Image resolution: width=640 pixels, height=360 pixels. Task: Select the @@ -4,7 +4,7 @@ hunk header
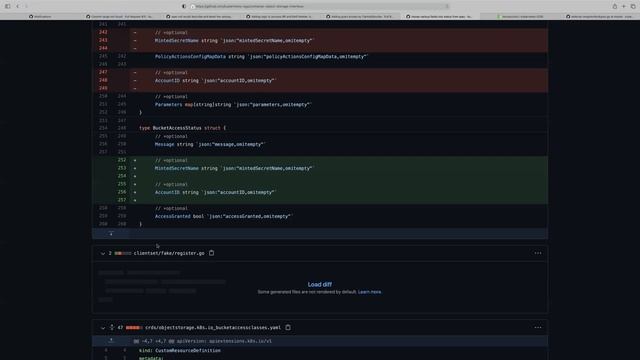coord(202,341)
